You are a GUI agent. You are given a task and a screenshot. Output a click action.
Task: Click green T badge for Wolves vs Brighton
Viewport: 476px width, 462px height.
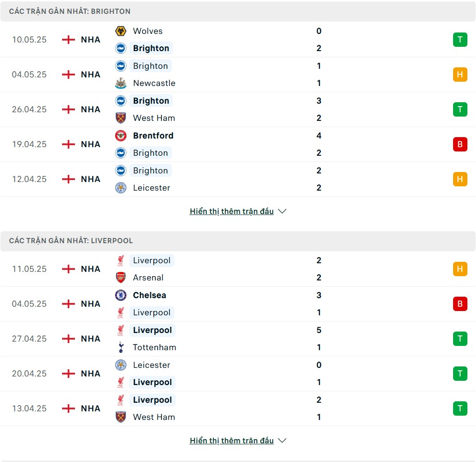[460, 40]
